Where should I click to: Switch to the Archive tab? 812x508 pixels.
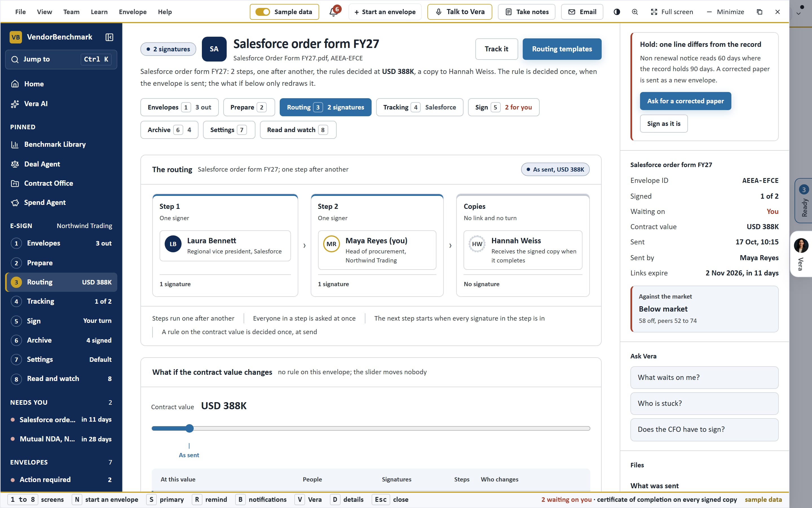pos(169,130)
